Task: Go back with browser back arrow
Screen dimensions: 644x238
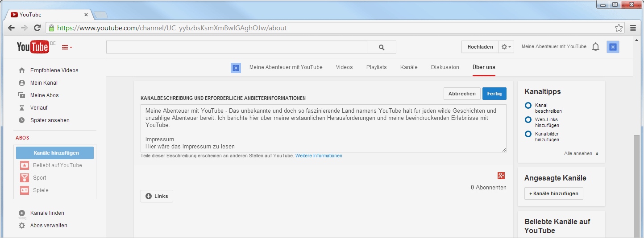Action: pyautogui.click(x=12, y=28)
